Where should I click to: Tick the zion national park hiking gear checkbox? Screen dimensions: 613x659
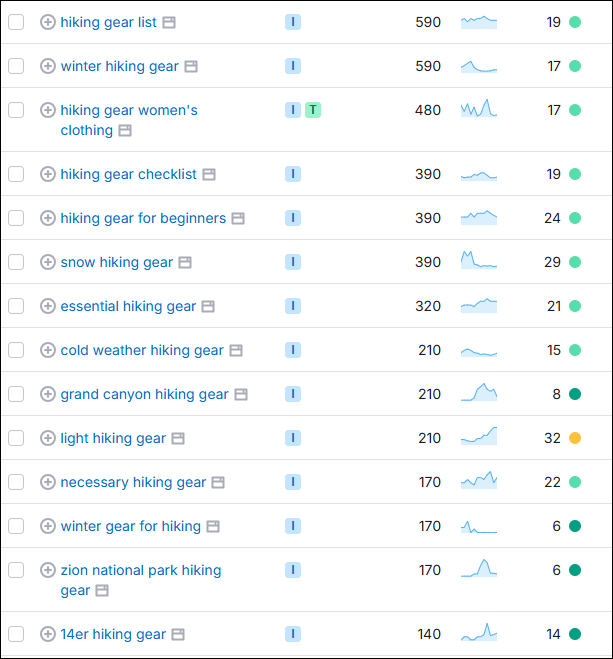[x=16, y=570]
